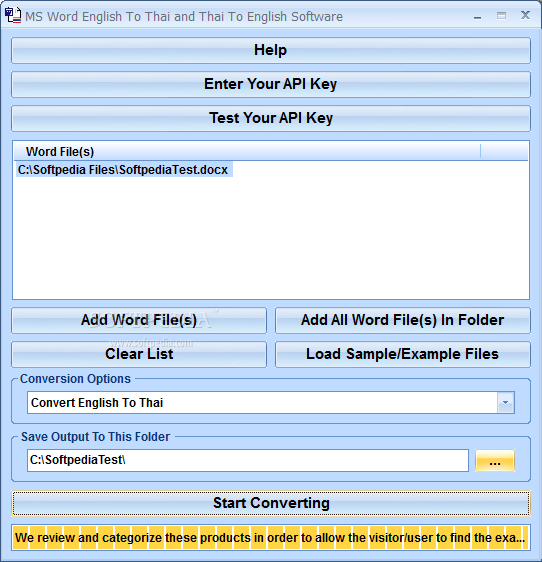The height and width of the screenshot is (562, 542).
Task: Click the yellow browse folder button
Action: pyautogui.click(x=495, y=460)
